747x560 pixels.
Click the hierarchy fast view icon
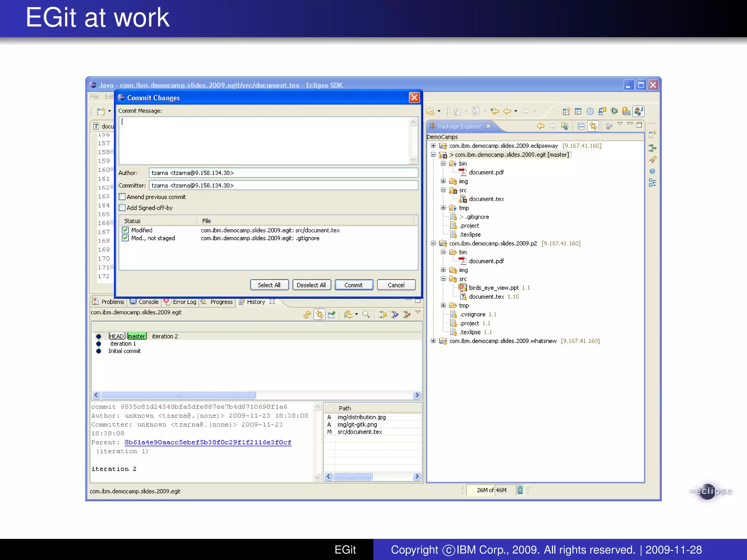point(653,148)
